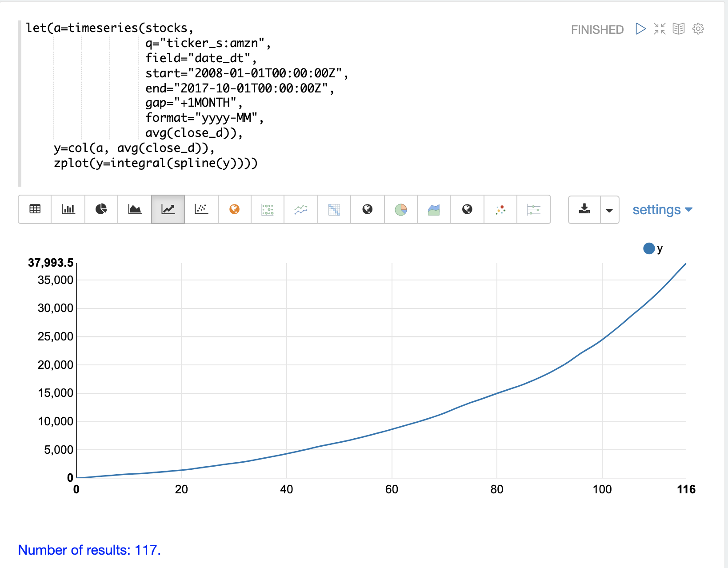Select the line chart visualization

[x=168, y=209]
